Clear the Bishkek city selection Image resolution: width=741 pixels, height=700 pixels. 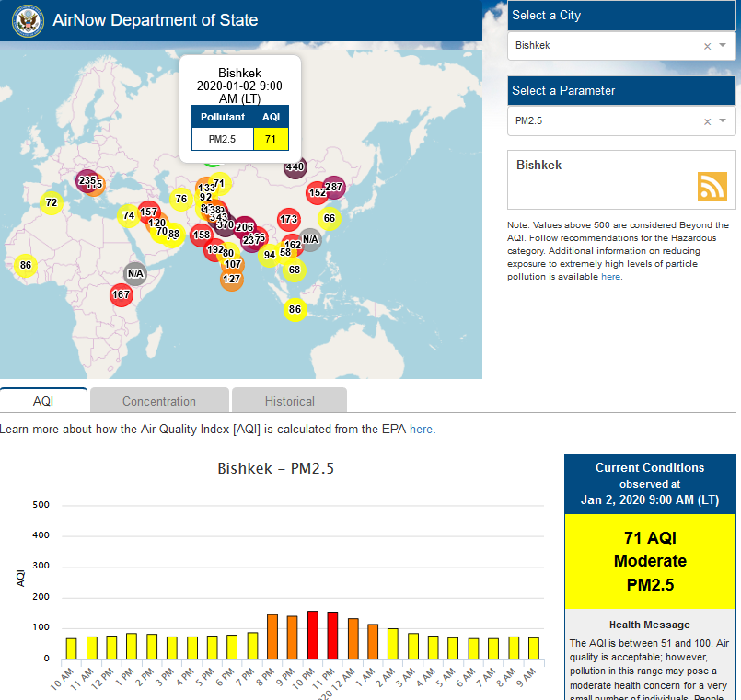(x=707, y=45)
